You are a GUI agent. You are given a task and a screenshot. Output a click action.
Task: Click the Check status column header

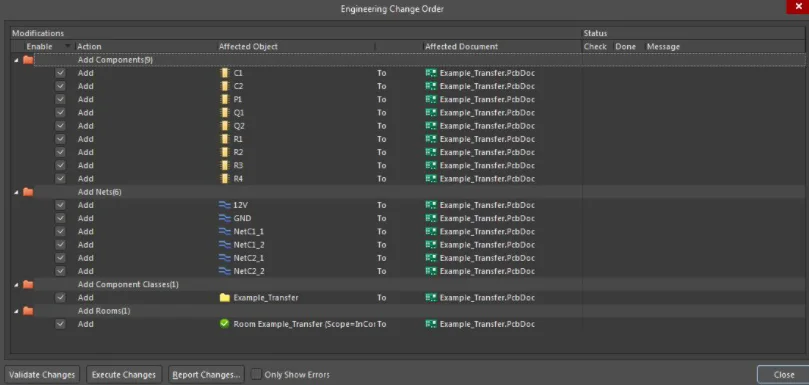595,46
